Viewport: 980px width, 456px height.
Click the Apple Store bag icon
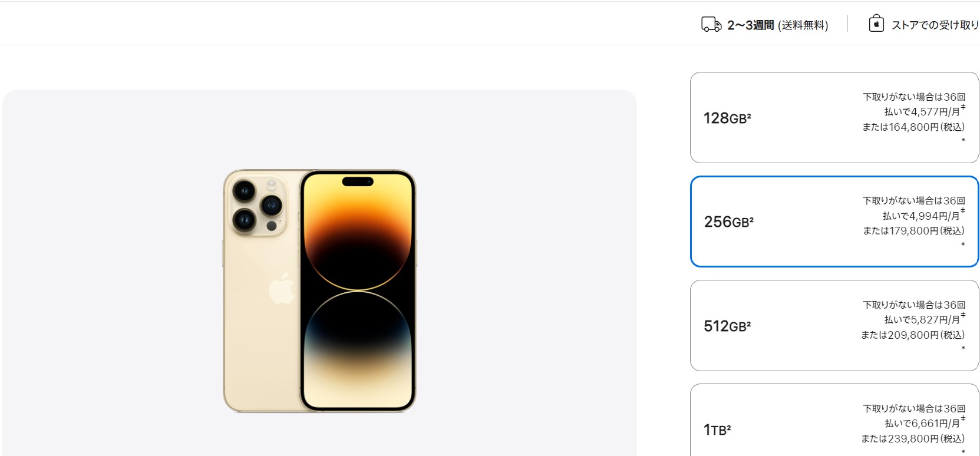click(876, 24)
